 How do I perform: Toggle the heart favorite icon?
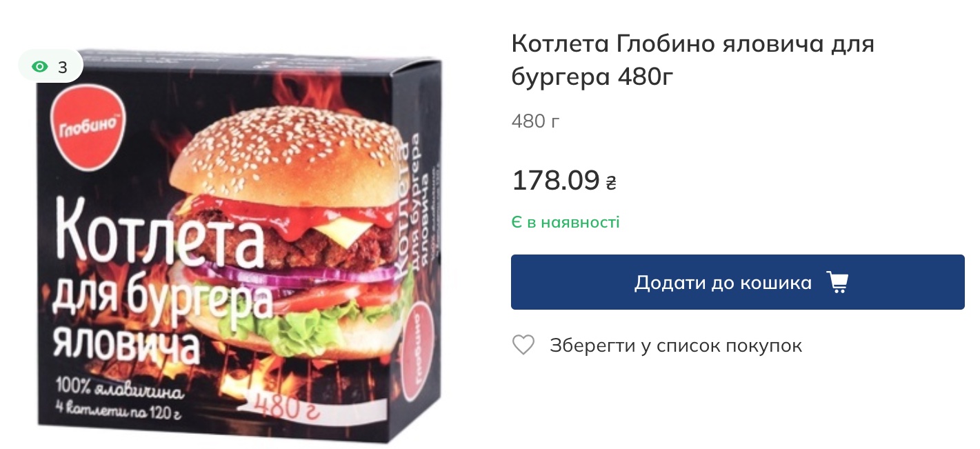(x=523, y=345)
